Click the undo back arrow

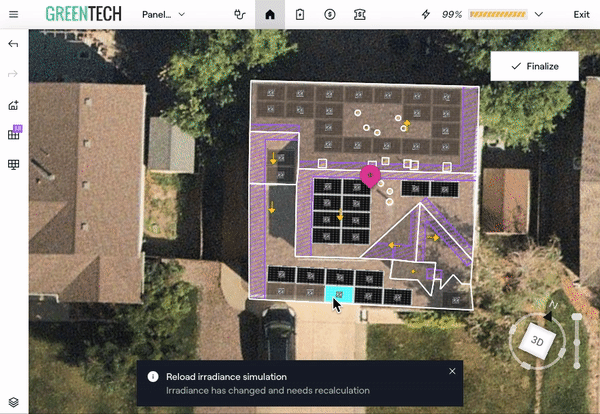pyautogui.click(x=13, y=45)
